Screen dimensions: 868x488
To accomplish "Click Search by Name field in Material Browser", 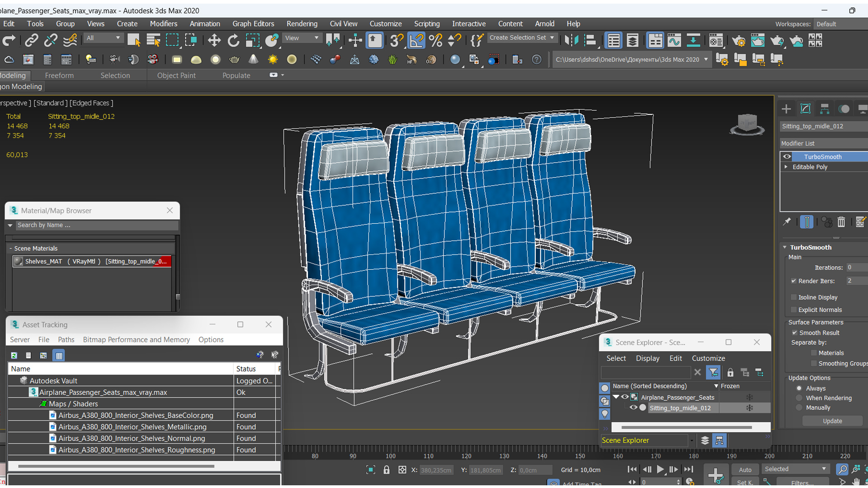I will pyautogui.click(x=97, y=225).
